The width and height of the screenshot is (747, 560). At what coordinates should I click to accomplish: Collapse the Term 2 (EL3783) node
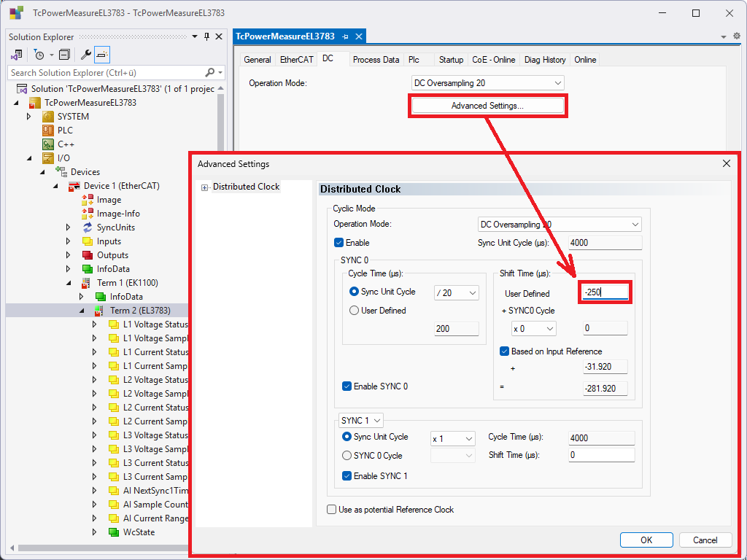82,311
